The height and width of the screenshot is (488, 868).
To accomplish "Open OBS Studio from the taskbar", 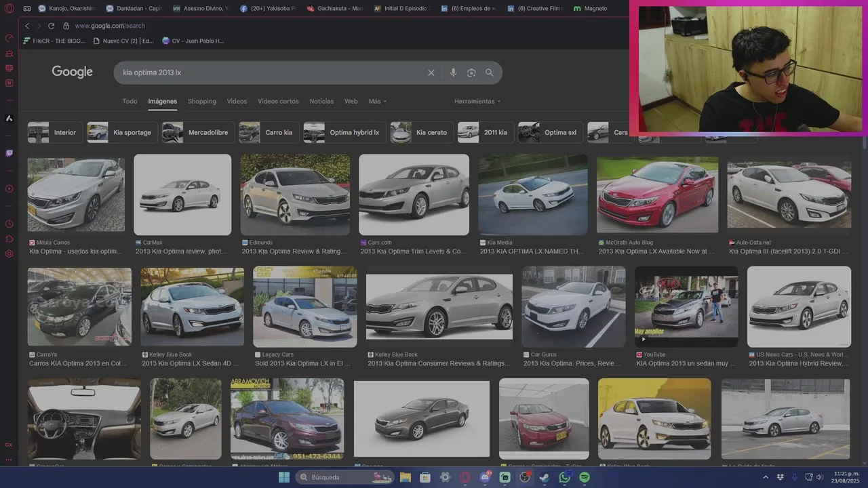I will [x=525, y=477].
